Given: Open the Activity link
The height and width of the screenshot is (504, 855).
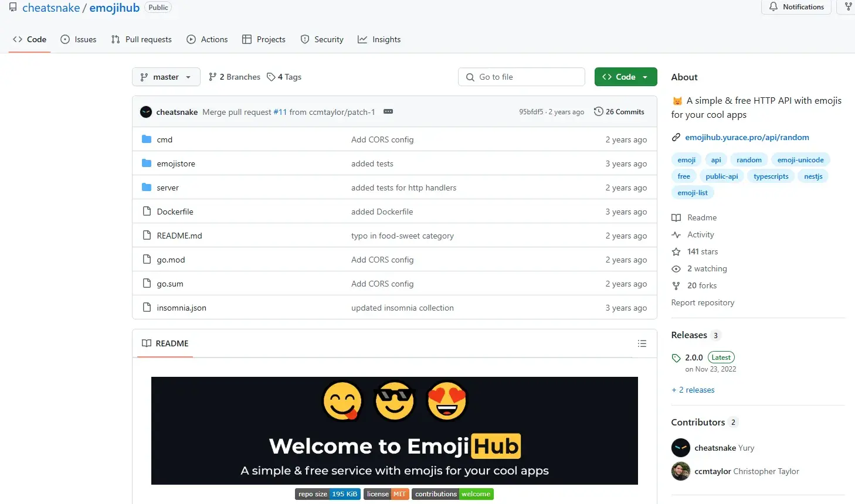Looking at the screenshot, I should (x=693, y=234).
